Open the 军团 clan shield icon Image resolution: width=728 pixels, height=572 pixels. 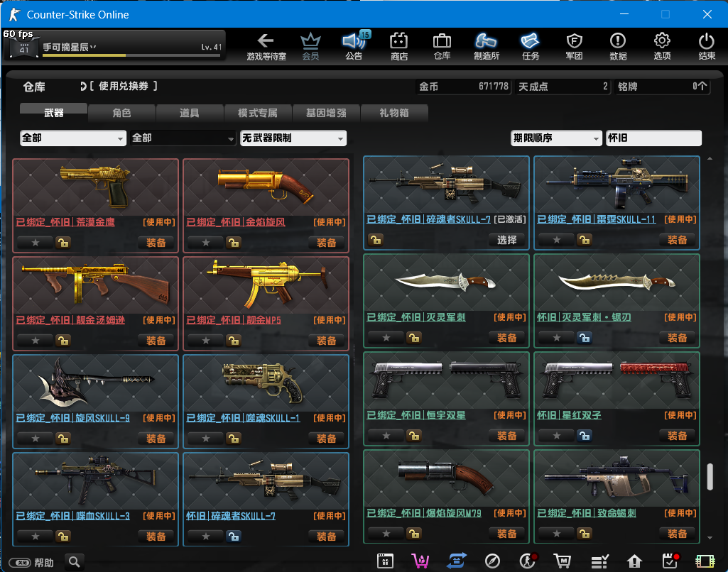click(x=575, y=46)
